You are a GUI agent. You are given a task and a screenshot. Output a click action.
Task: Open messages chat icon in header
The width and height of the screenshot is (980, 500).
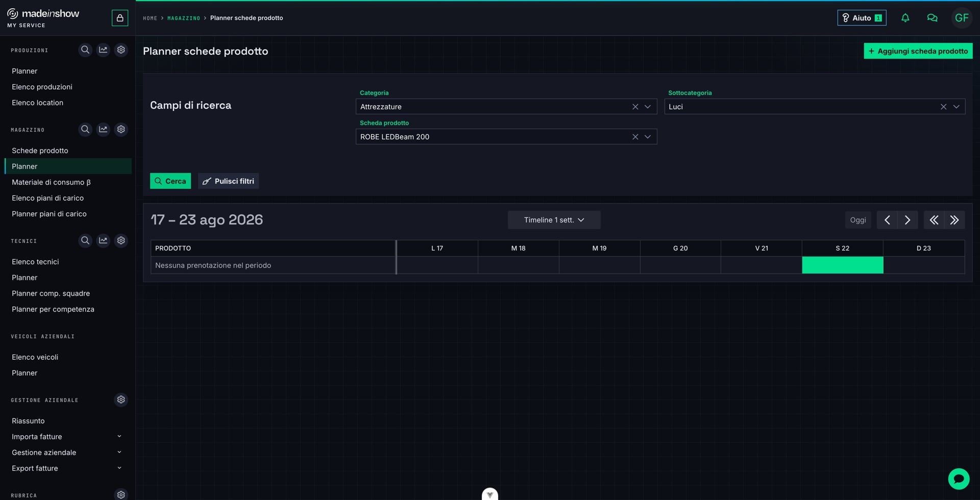pos(932,18)
